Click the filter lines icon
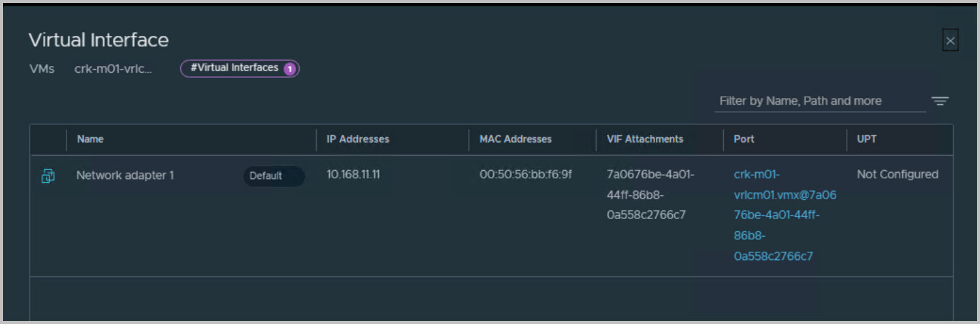The width and height of the screenshot is (980, 324). tap(940, 101)
